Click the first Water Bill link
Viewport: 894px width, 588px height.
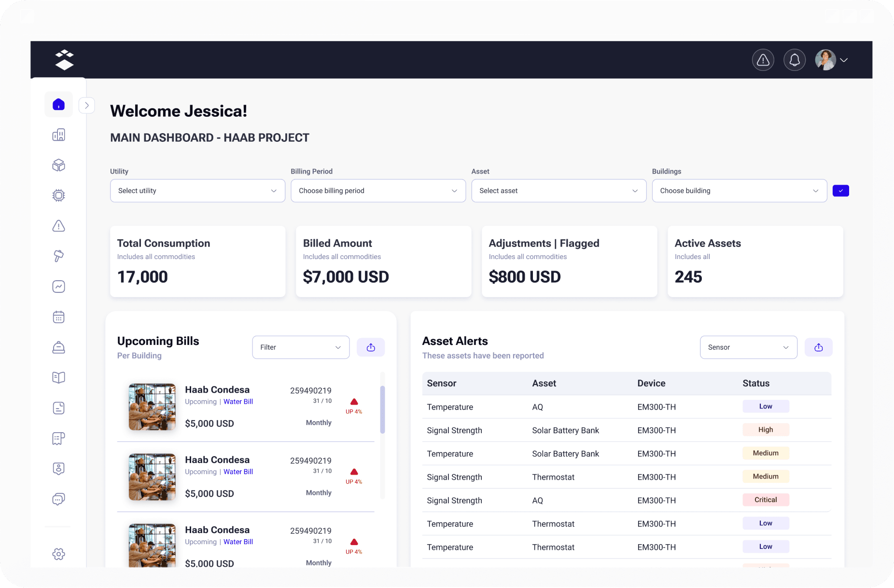[238, 402]
